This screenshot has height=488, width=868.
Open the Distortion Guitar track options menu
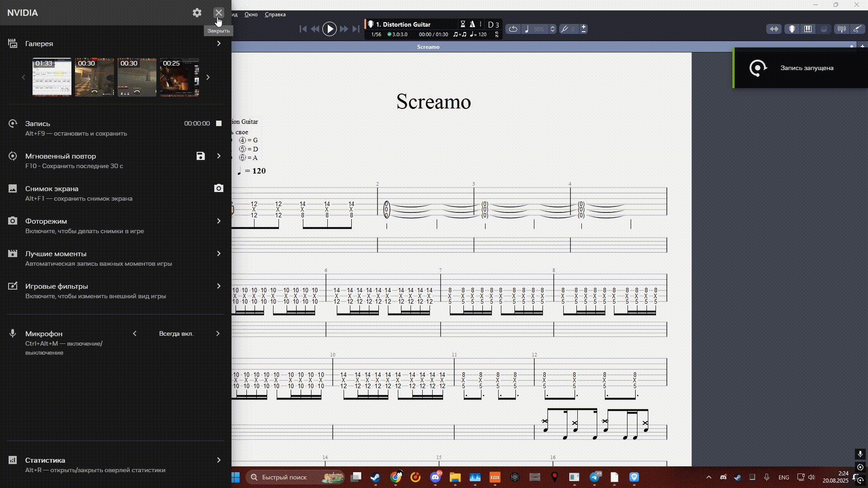481,24
